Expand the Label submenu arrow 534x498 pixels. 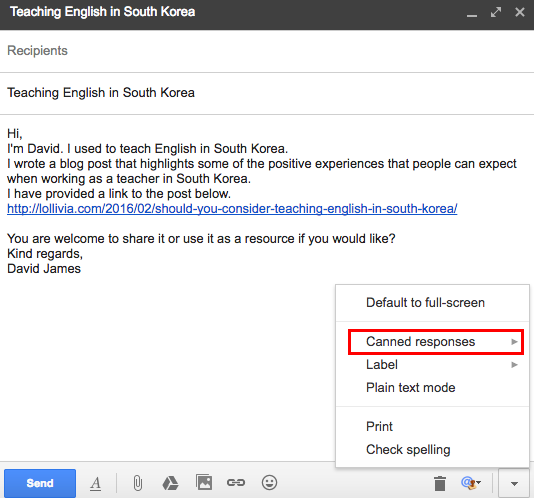coord(514,365)
